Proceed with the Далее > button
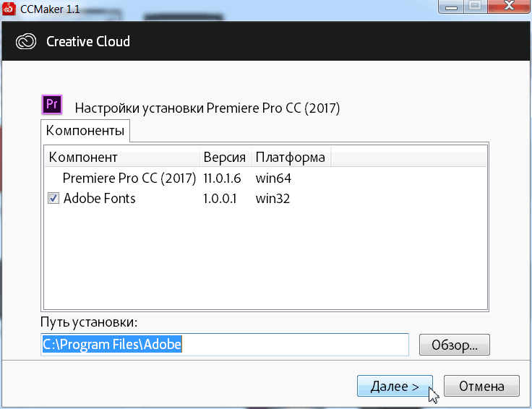Image resolution: width=532 pixels, height=409 pixels. (x=394, y=387)
